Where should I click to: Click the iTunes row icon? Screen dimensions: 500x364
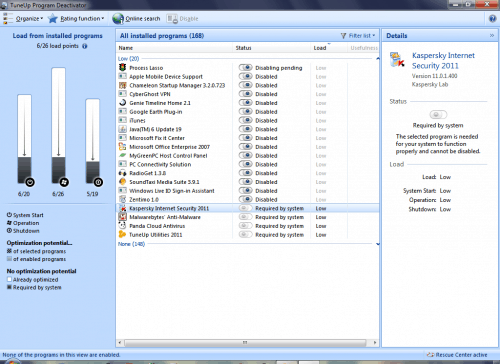(122, 120)
